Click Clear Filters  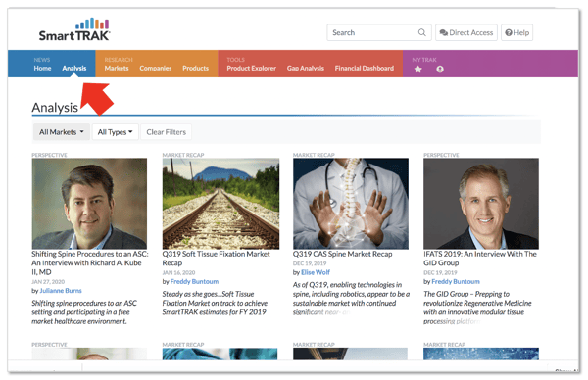pyautogui.click(x=167, y=132)
